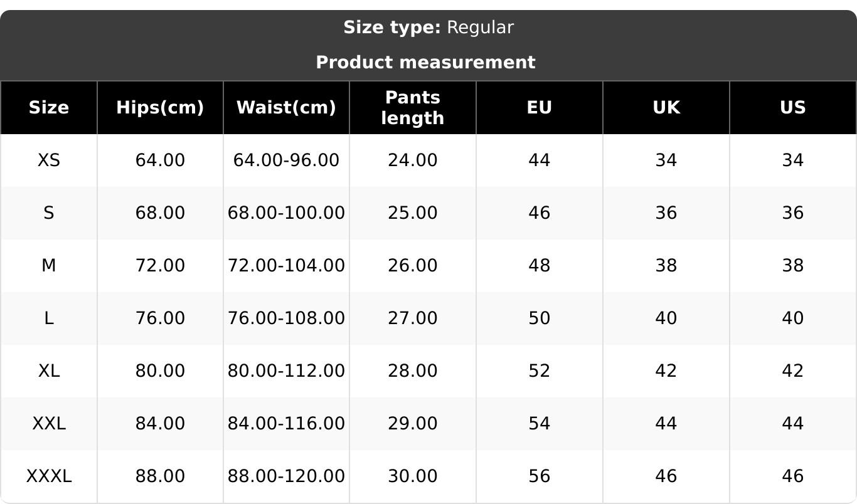Select the M size cell

(x=49, y=266)
